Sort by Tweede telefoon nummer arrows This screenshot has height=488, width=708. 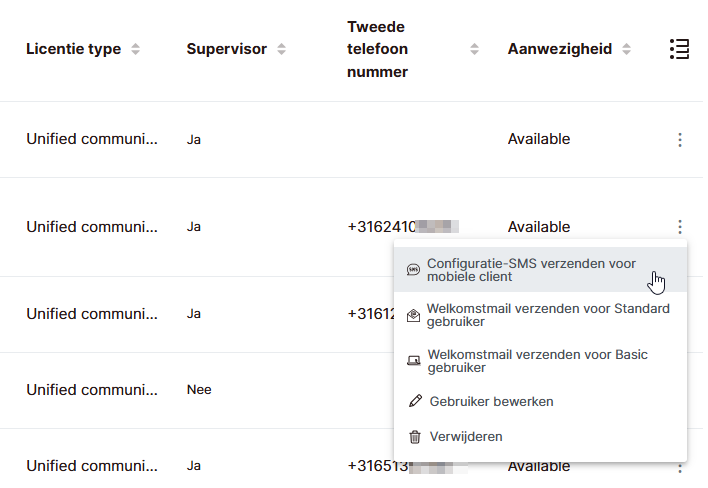coord(474,49)
